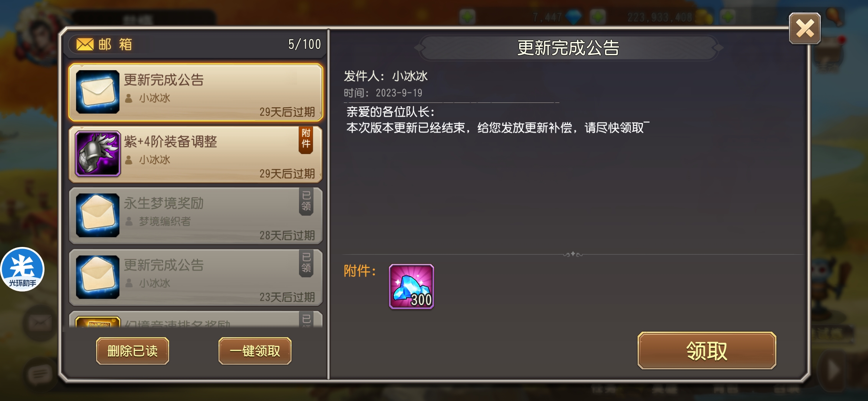The image size is (868, 401).
Task: Click 领取 to claim the attachment
Action: pos(707,351)
